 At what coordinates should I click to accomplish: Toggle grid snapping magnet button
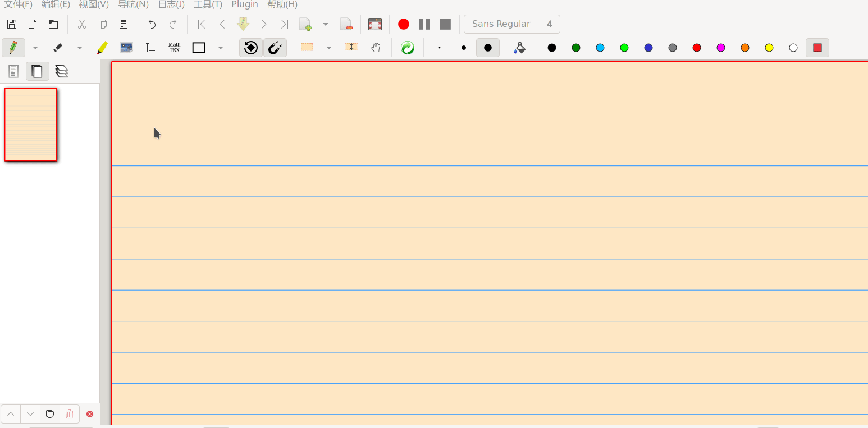point(275,48)
